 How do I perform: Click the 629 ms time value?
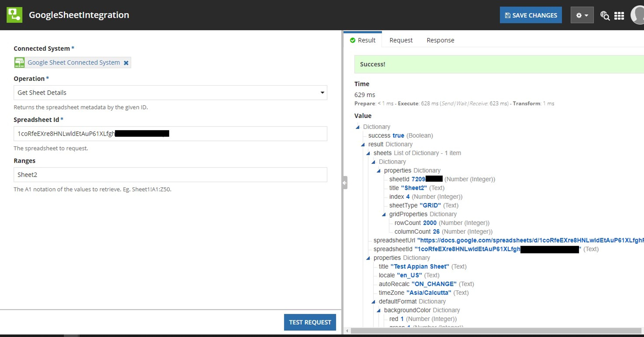[x=364, y=95]
